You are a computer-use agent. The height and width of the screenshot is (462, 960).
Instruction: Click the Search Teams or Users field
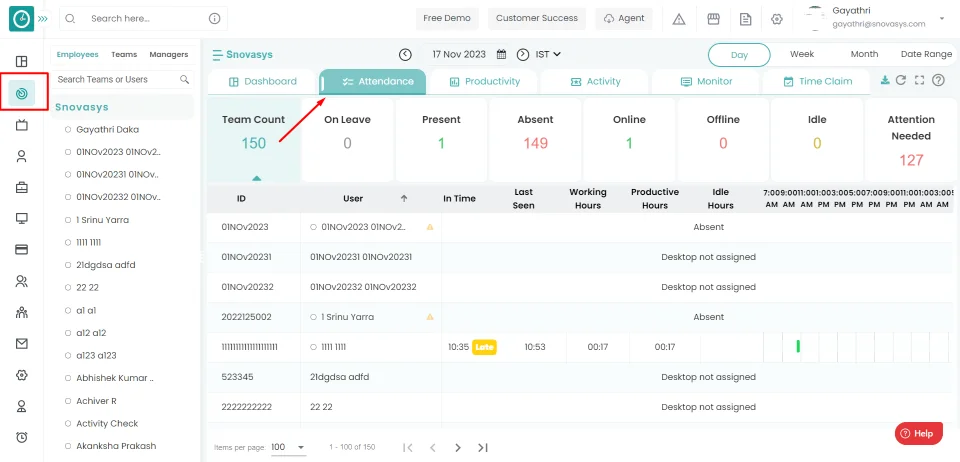[x=115, y=79]
